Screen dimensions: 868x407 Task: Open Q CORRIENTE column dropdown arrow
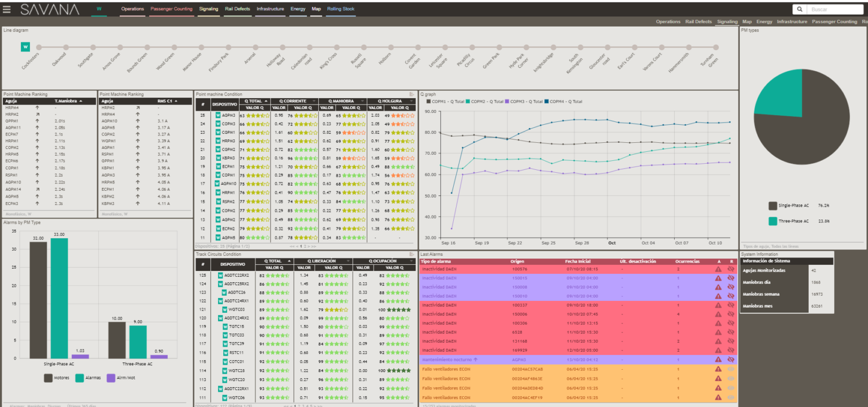coord(314,101)
